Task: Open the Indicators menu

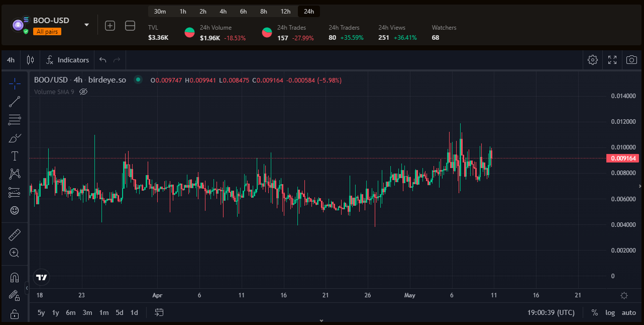Action: 68,60
